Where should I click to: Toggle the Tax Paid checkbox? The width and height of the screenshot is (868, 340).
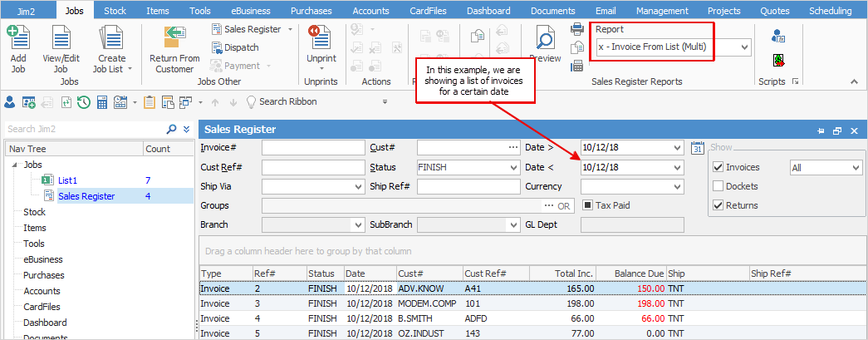pos(588,204)
